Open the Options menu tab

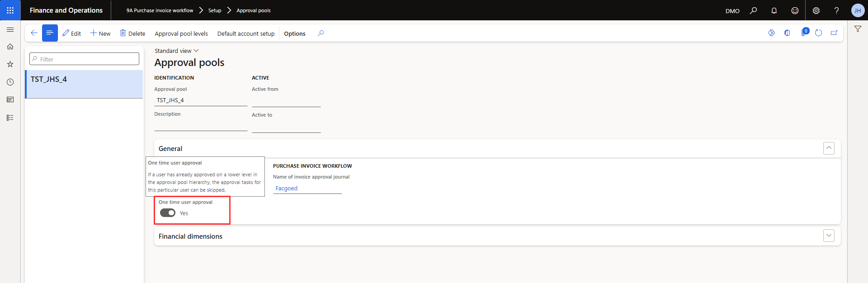(294, 33)
